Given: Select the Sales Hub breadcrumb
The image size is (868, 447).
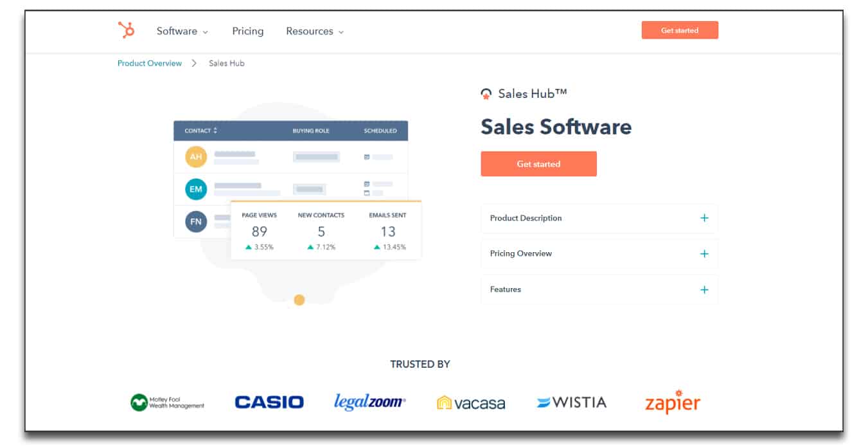Looking at the screenshot, I should 227,63.
